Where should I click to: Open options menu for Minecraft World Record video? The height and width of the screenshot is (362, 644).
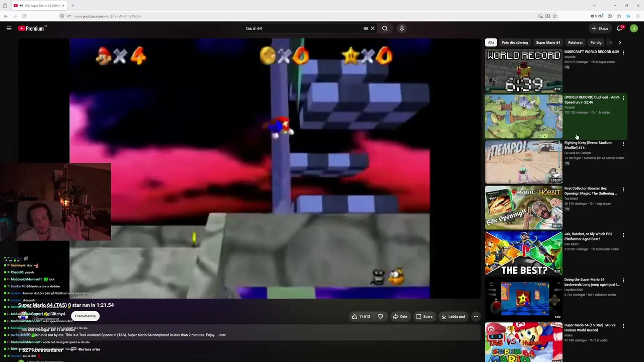click(623, 52)
